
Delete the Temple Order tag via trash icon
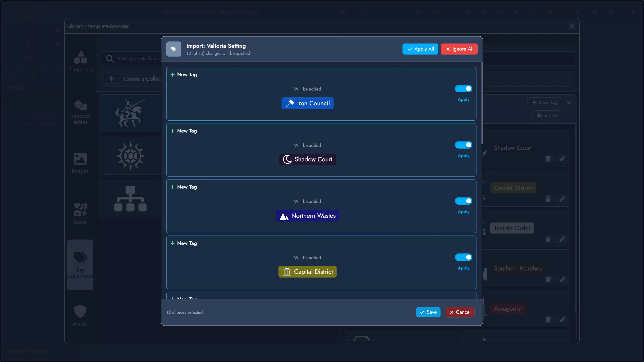point(548,239)
